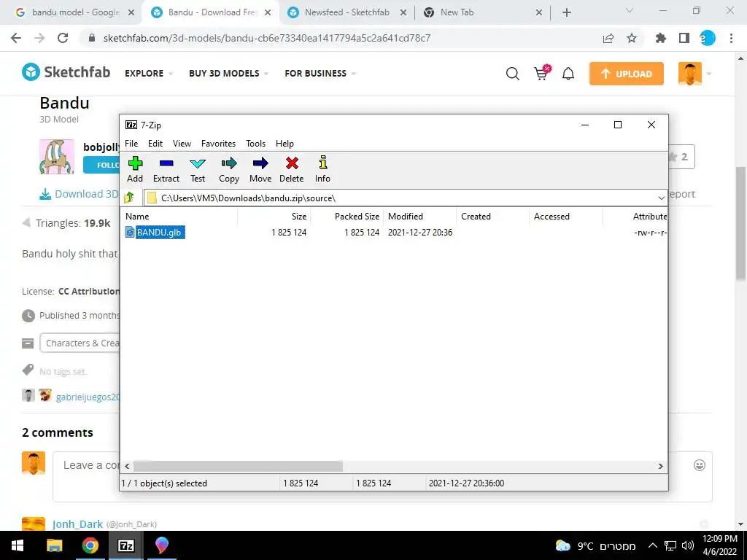Viewport: 747px width, 560px height.
Task: Open the Chrome profile avatar
Action: click(x=708, y=38)
